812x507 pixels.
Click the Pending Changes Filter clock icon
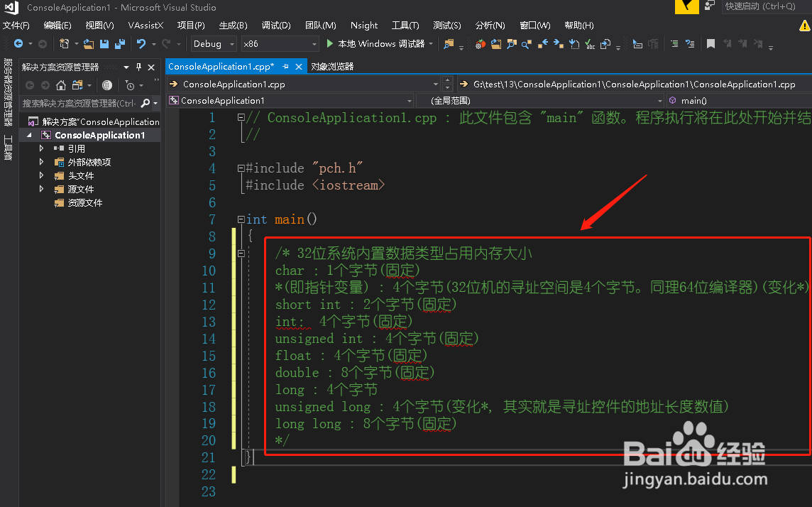point(130,85)
